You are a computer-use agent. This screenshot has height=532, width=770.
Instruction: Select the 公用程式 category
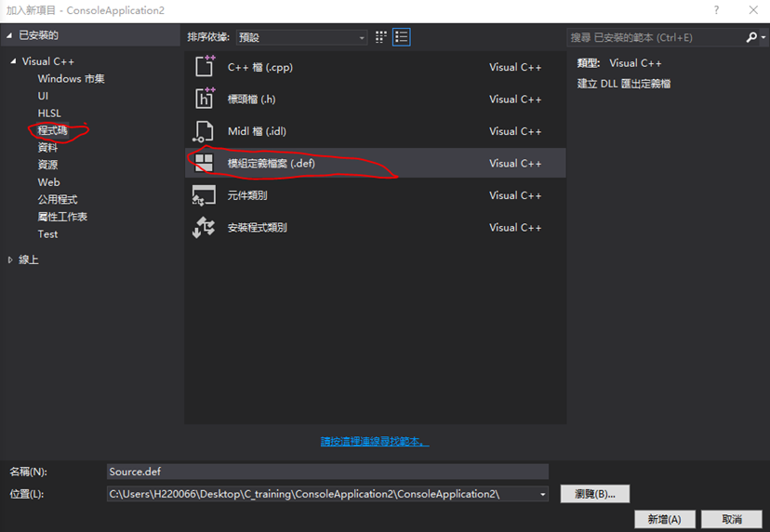pyautogui.click(x=58, y=199)
